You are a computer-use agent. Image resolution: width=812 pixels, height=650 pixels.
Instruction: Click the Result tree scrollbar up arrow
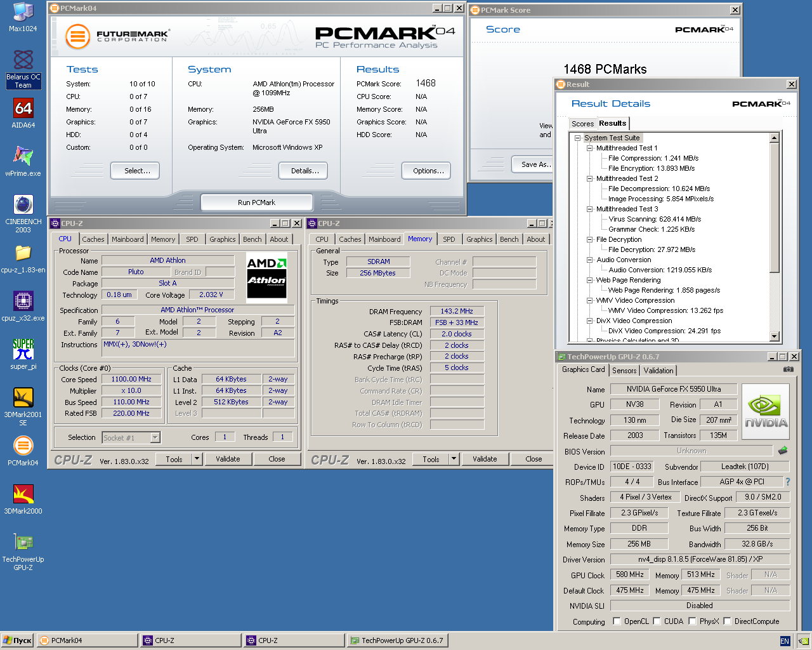click(x=774, y=138)
